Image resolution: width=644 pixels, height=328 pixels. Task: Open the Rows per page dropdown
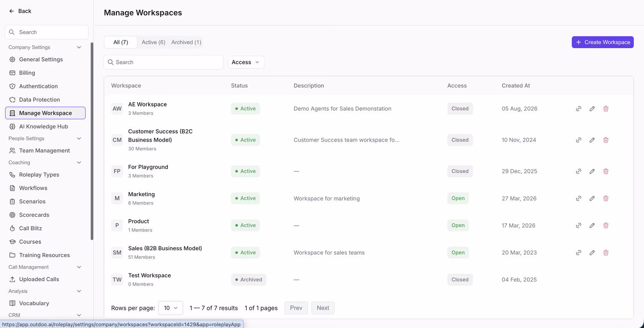click(x=171, y=308)
